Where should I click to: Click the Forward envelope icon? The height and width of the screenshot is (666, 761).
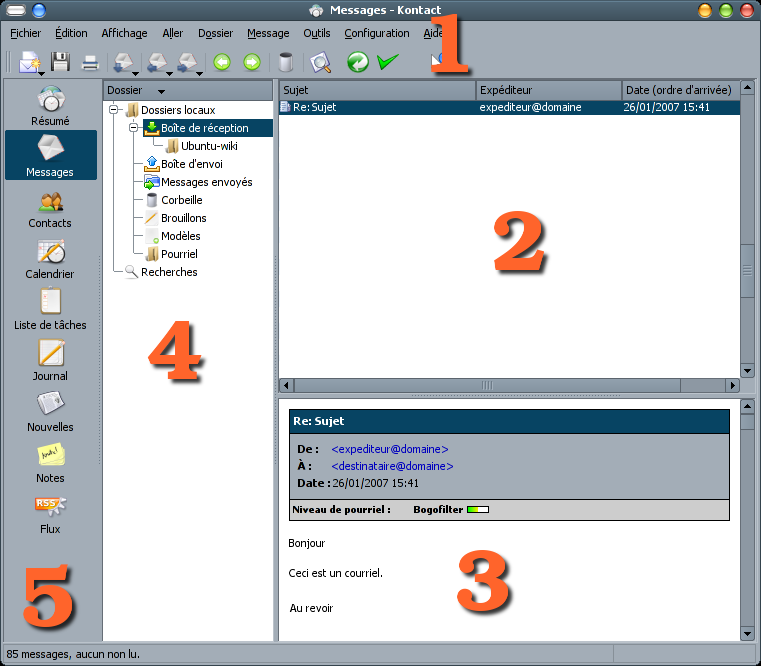pyautogui.click(x=187, y=62)
